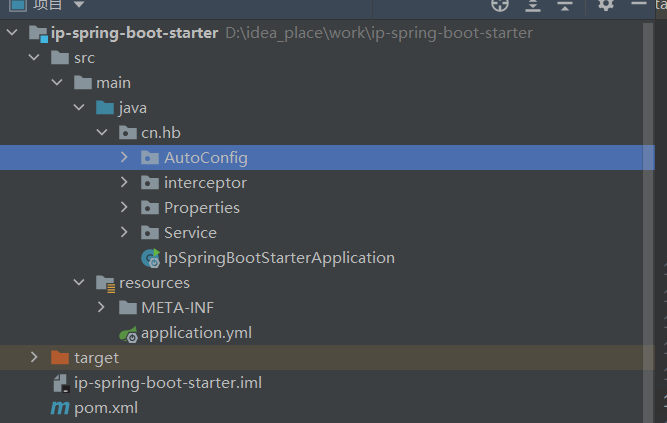The height and width of the screenshot is (423, 667).
Task: Click the src folder icon
Action: (x=60, y=57)
